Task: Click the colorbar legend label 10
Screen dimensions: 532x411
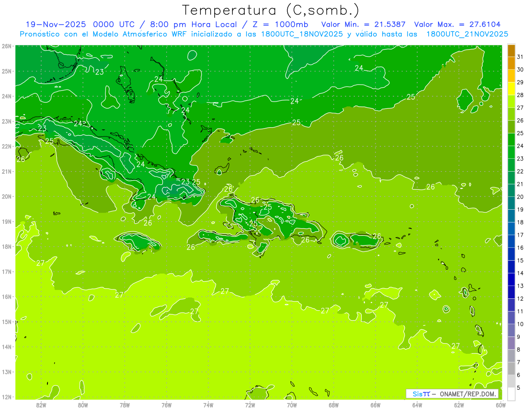Action: coord(520,324)
